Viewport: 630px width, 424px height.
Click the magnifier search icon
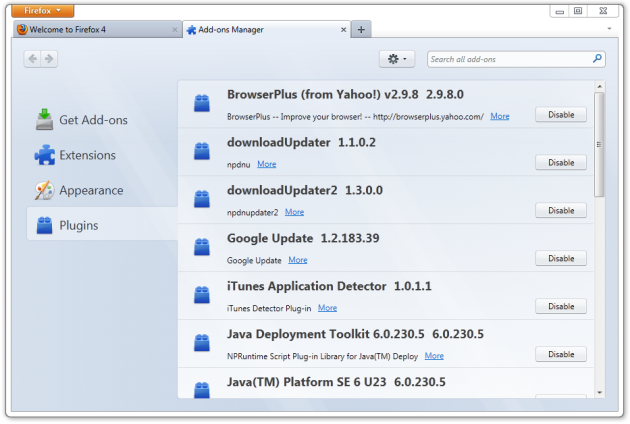pyautogui.click(x=597, y=59)
